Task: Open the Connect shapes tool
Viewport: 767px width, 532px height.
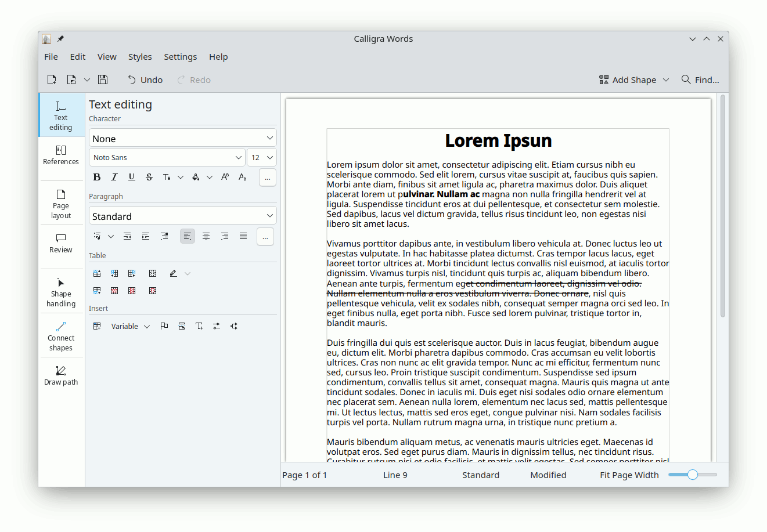Action: point(61,336)
